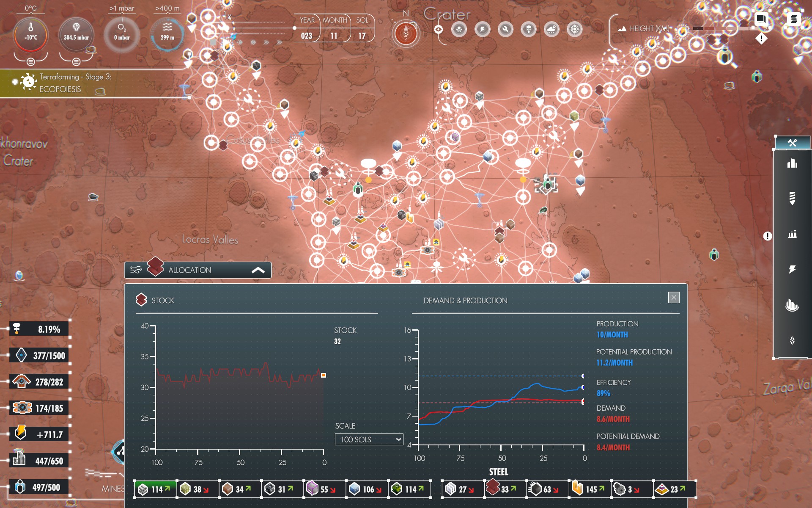Click the energy lightning sidebar icon
The image size is (812, 508).
point(792,269)
